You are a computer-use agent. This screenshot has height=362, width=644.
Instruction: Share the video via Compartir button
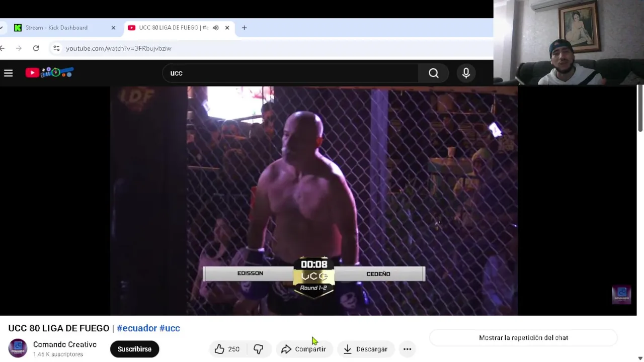[304, 349]
